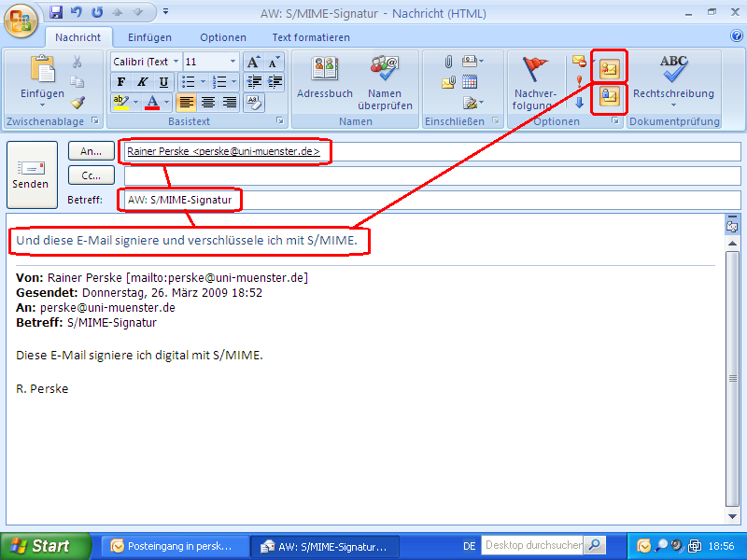Click inside the Betreff subject field
747x560 pixels.
(x=280, y=199)
